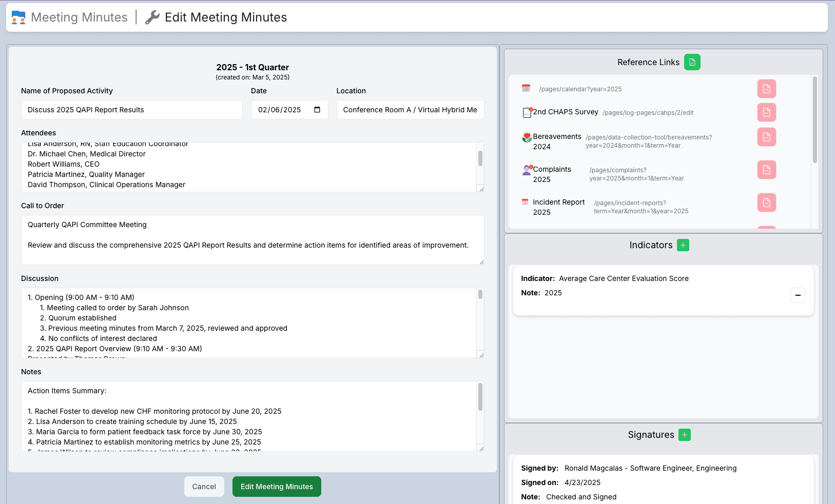The width and height of the screenshot is (835, 504).
Task: Remove the calendar?year=2025 reference link
Action: [766, 88]
